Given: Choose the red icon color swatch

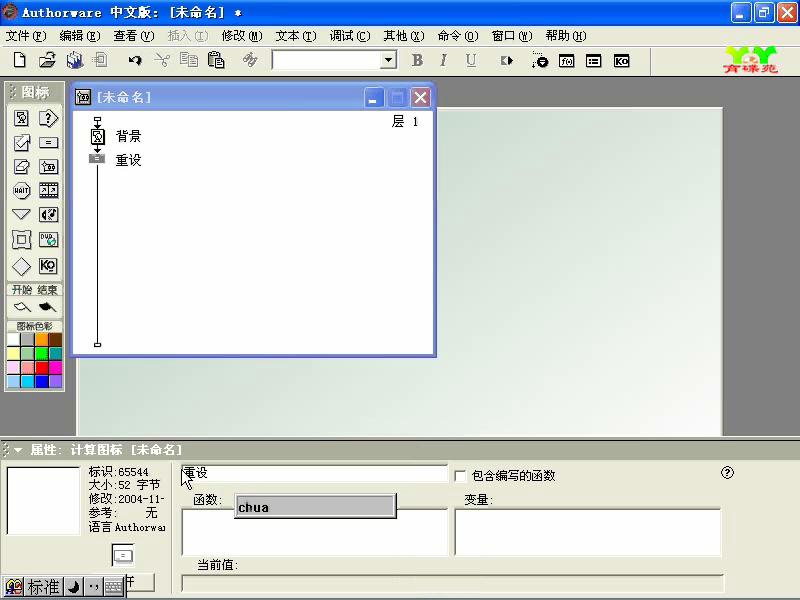Looking at the screenshot, I should pyautogui.click(x=42, y=367).
